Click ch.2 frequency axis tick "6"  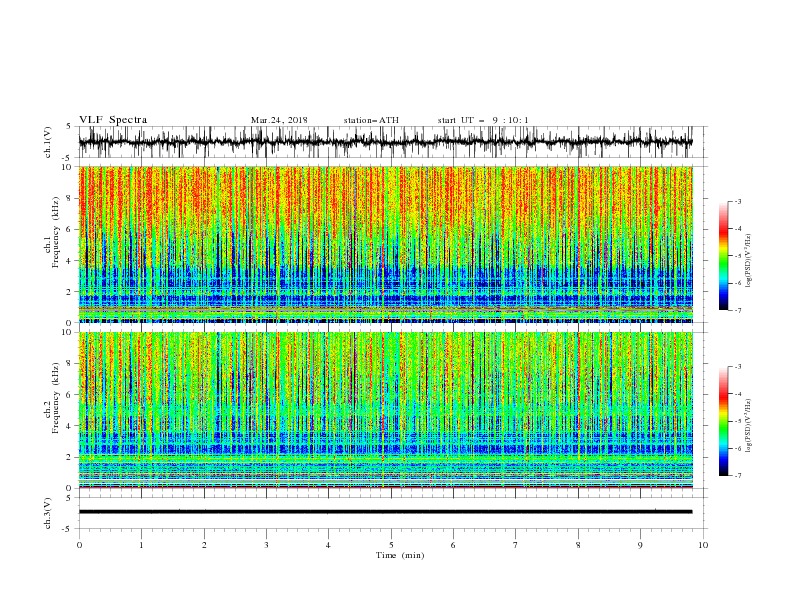point(70,395)
